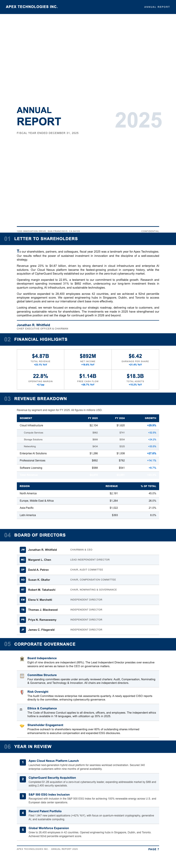Click the FY 2024 column header
Image resolution: width=176 pixels, height=868 pixels.
pos(120,418)
